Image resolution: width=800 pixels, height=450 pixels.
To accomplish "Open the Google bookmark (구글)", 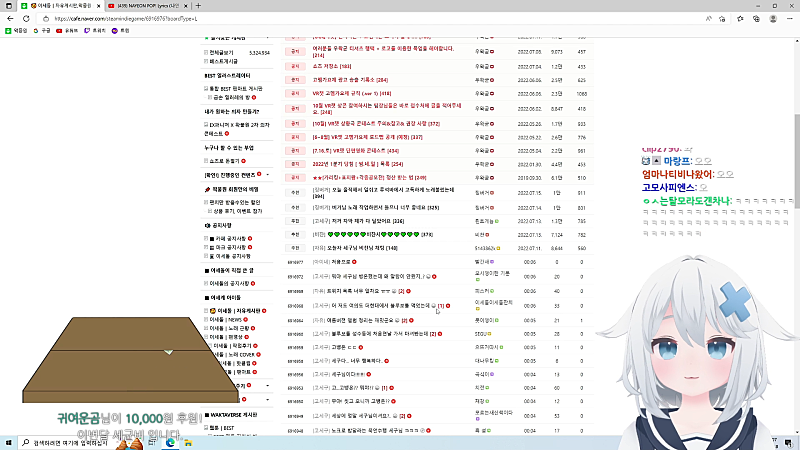I will pyautogui.click(x=42, y=31).
